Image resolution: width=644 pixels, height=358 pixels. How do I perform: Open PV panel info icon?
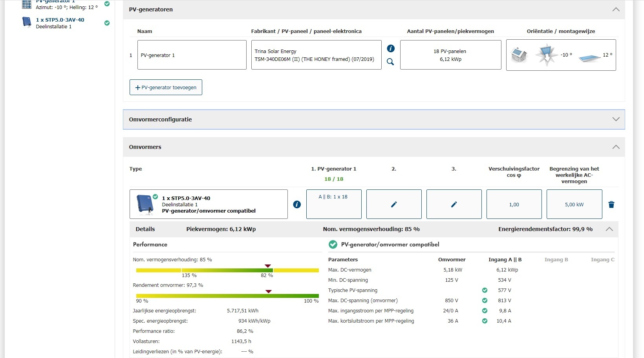tap(390, 48)
